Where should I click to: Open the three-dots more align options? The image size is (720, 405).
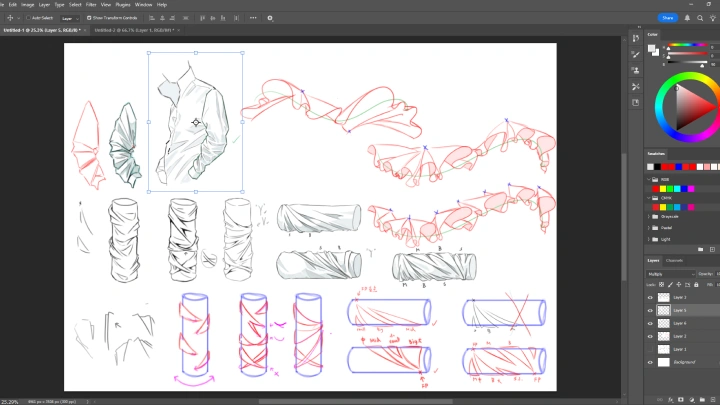[x=253, y=18]
